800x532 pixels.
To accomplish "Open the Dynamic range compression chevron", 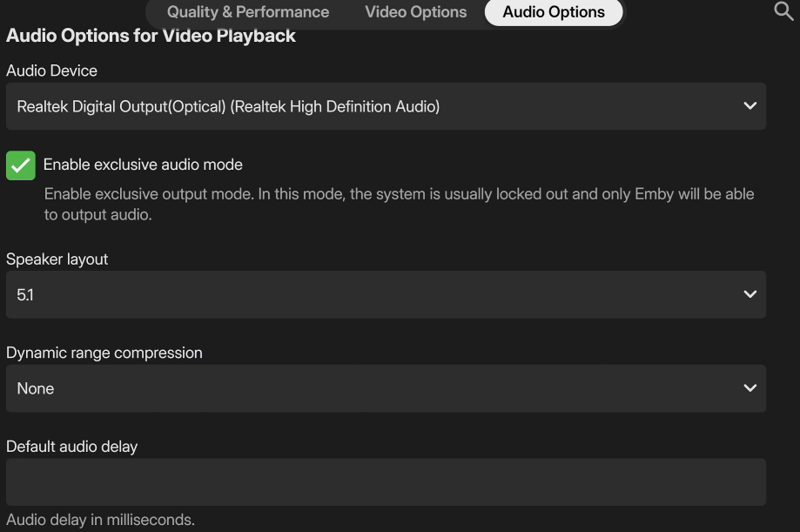I will [x=750, y=388].
